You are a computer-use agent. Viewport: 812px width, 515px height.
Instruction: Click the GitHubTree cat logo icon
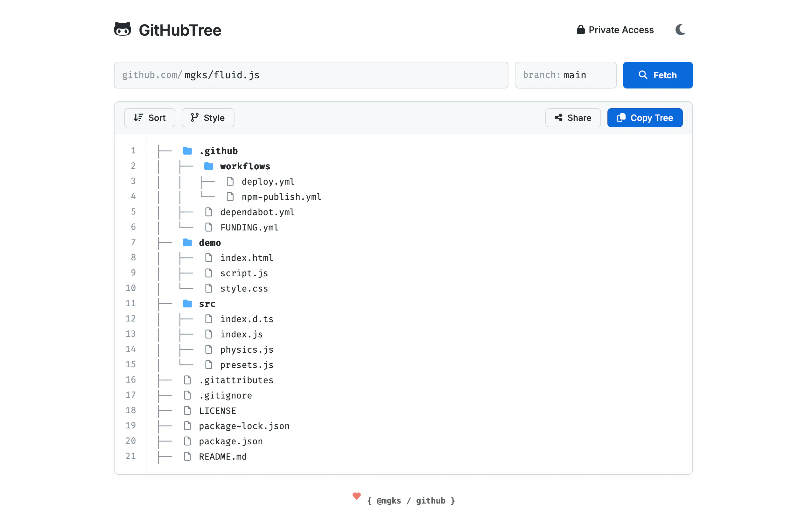pyautogui.click(x=122, y=29)
